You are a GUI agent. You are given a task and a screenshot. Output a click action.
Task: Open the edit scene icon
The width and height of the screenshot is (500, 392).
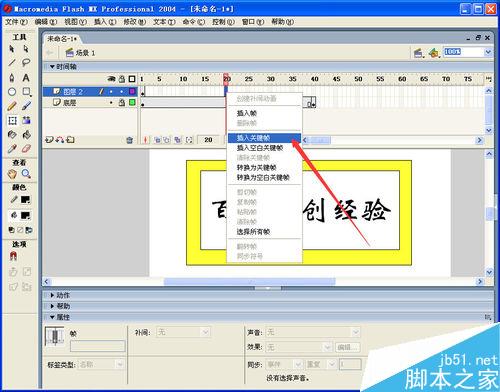pyautogui.click(x=418, y=53)
